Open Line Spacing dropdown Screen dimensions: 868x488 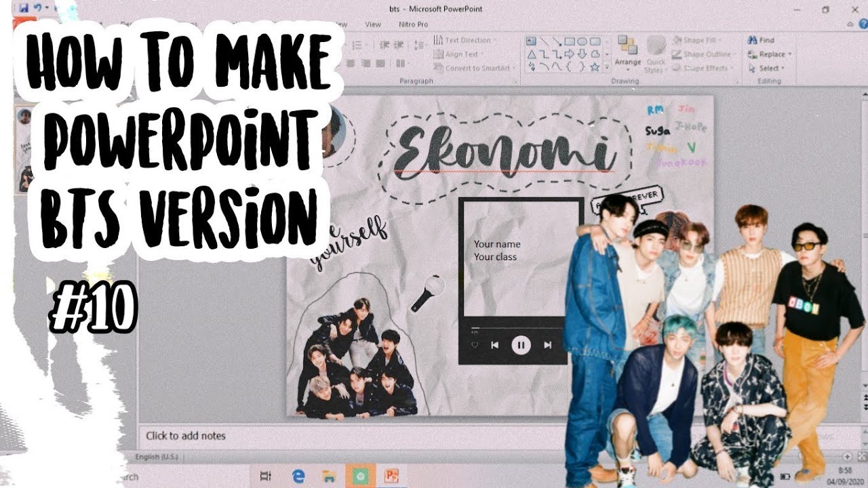pos(420,45)
